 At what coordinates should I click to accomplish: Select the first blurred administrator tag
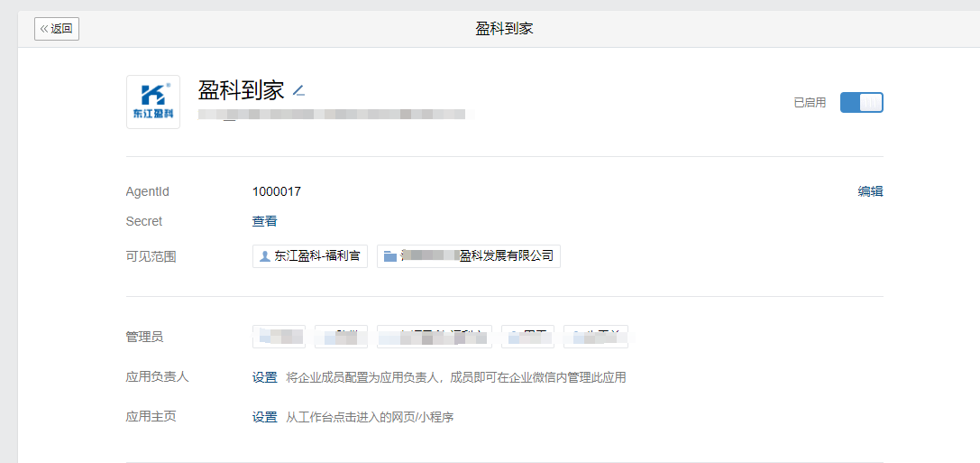coord(279,337)
